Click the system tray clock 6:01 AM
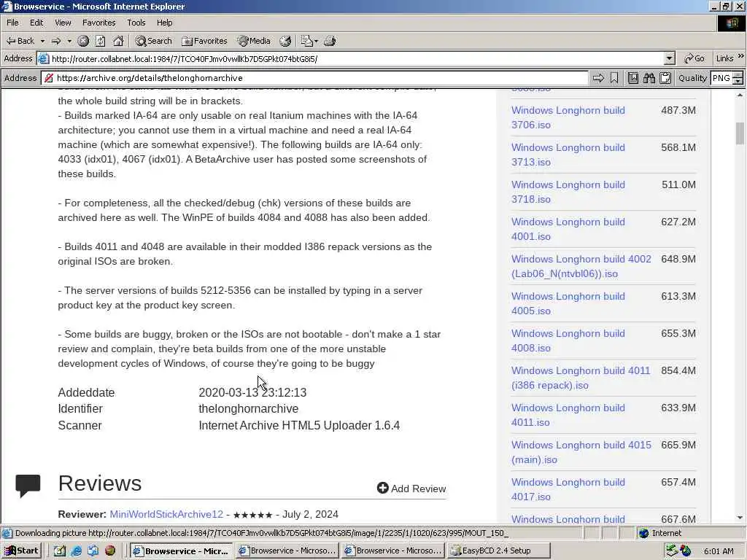Image resolution: width=747 pixels, height=560 pixels. click(719, 551)
